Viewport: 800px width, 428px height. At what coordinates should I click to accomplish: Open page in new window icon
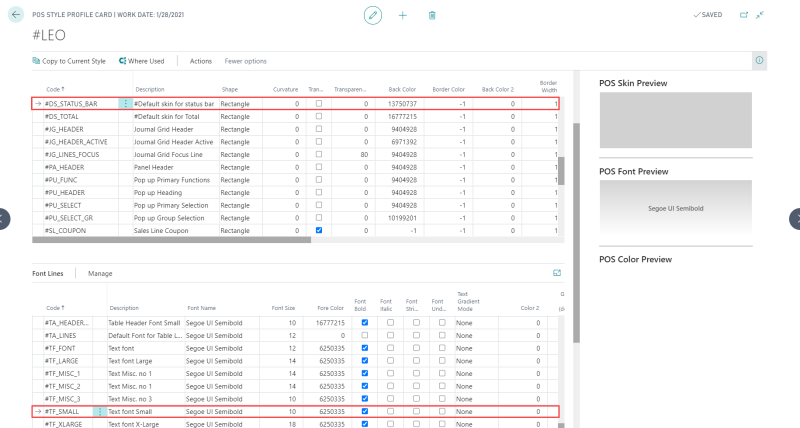pos(743,15)
